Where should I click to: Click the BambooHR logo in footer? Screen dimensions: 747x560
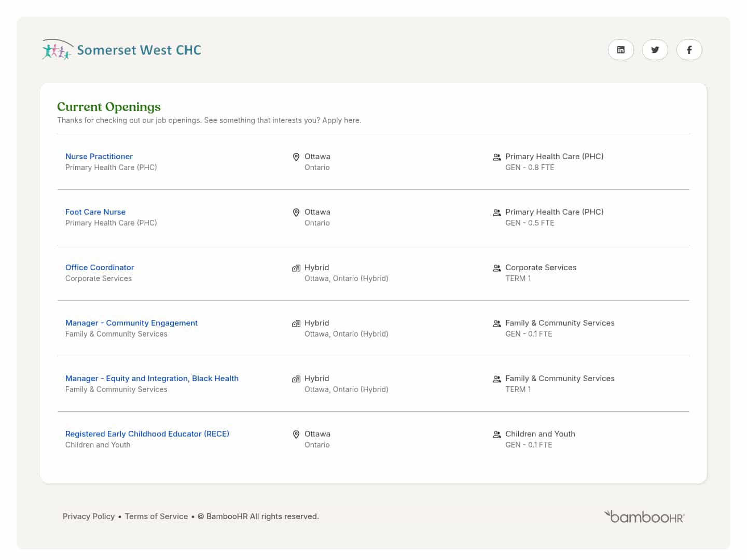(x=644, y=516)
